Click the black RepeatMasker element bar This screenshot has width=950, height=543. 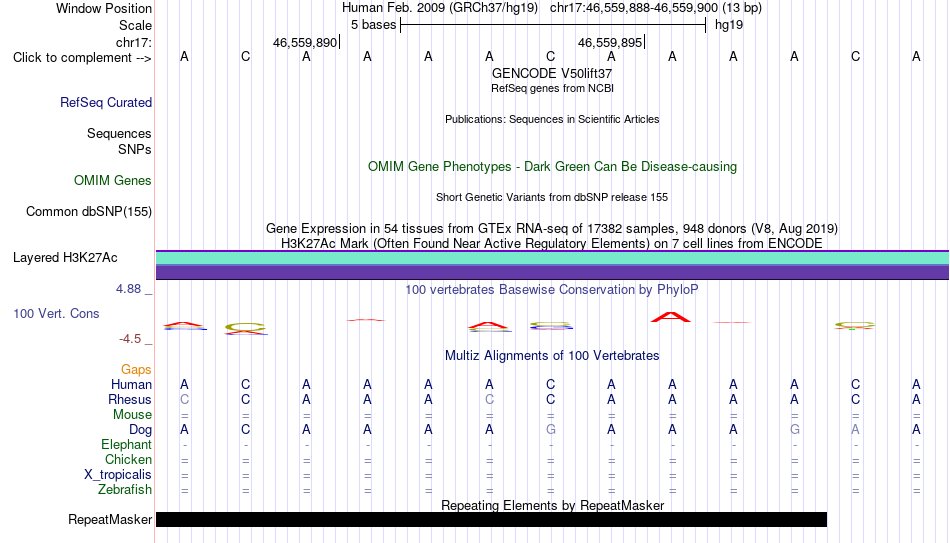491,519
